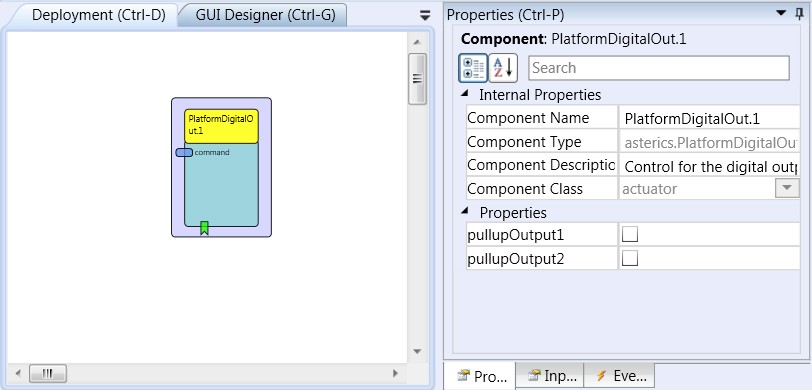Click the Component Description label
The width and height of the screenshot is (812, 390).
[541, 165]
